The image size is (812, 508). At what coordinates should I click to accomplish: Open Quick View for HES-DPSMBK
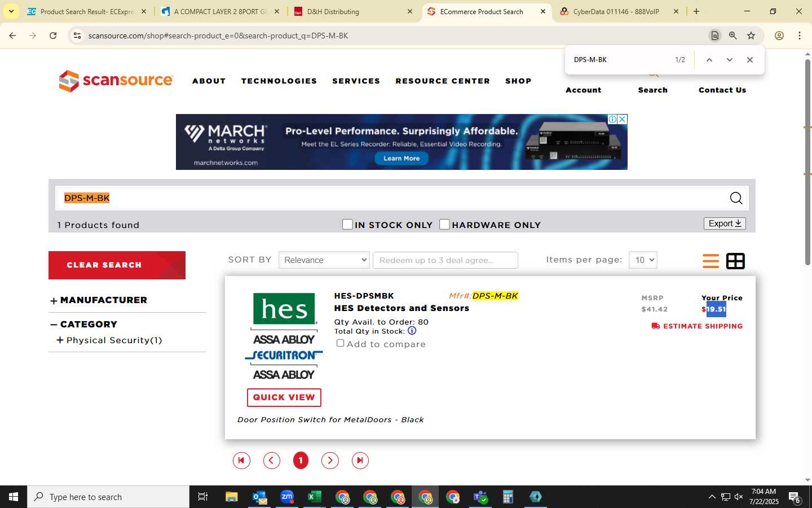coord(284,397)
